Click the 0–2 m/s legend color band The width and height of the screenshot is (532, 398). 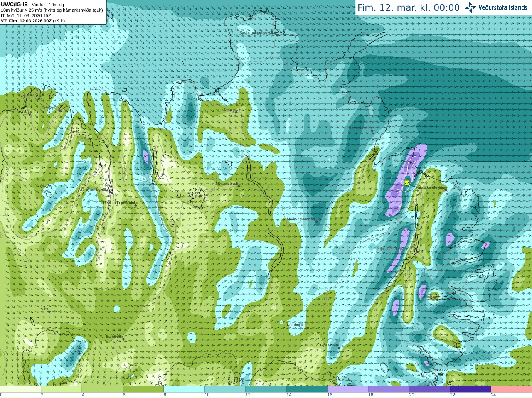pos(20,389)
